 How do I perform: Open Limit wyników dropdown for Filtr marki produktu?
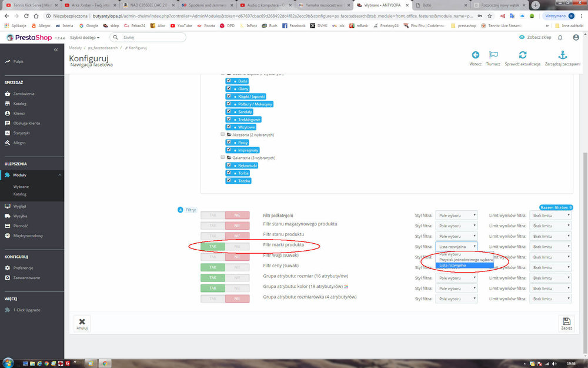(550, 247)
